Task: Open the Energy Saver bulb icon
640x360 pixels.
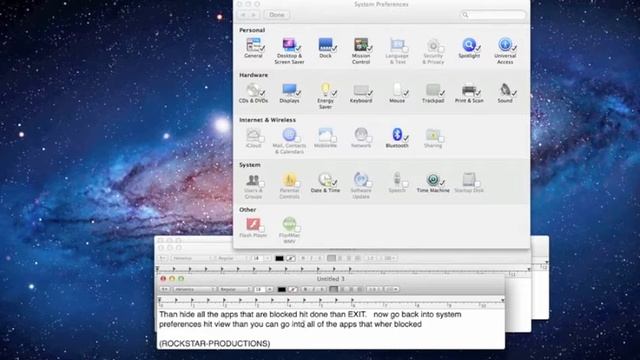Action: click(325, 89)
